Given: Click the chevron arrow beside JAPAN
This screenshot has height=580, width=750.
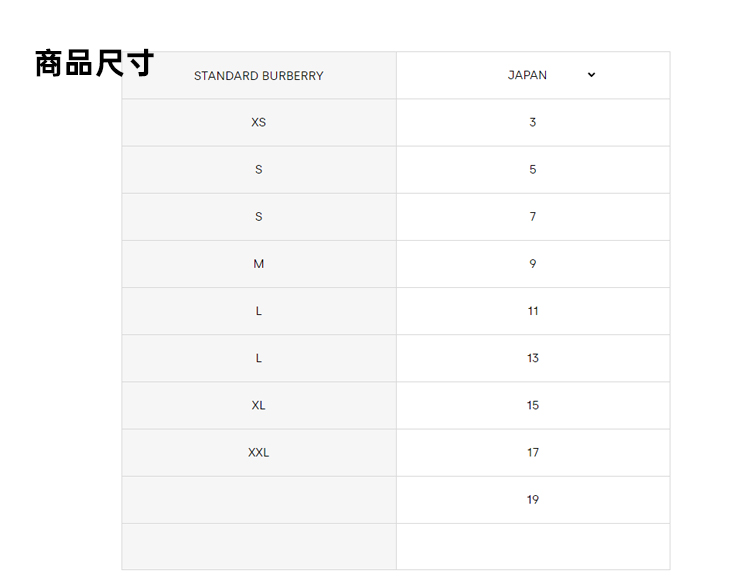Looking at the screenshot, I should tap(591, 75).
